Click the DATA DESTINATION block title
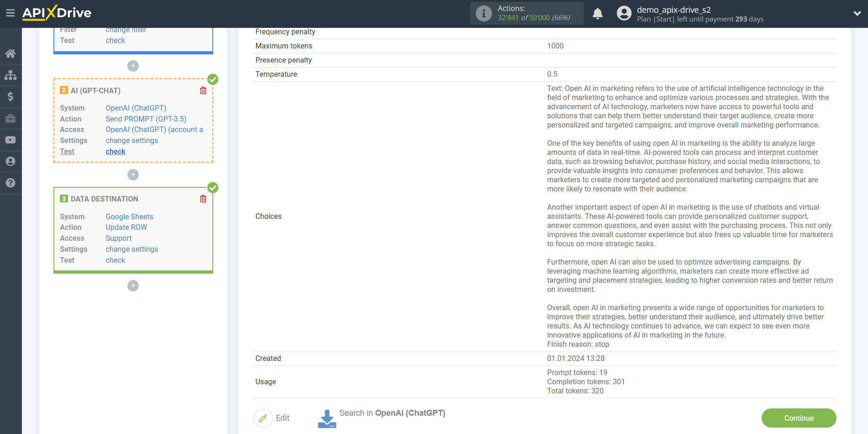This screenshot has width=868, height=434. click(104, 199)
